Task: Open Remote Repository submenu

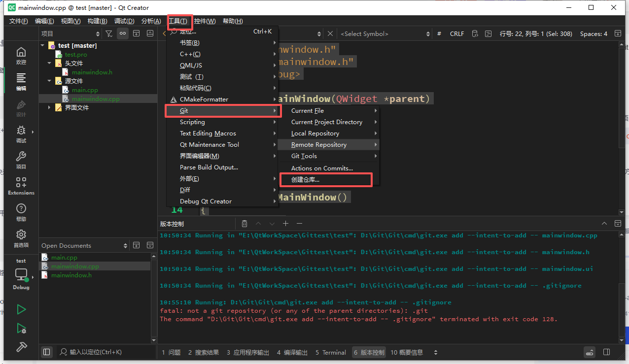Action: tap(329, 145)
